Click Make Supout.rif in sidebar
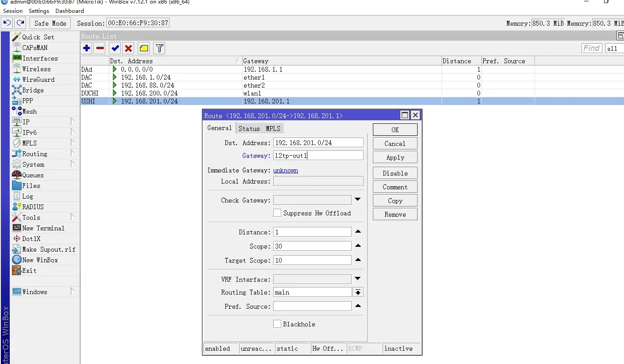Viewport: 624px width, 364px height. (x=49, y=249)
